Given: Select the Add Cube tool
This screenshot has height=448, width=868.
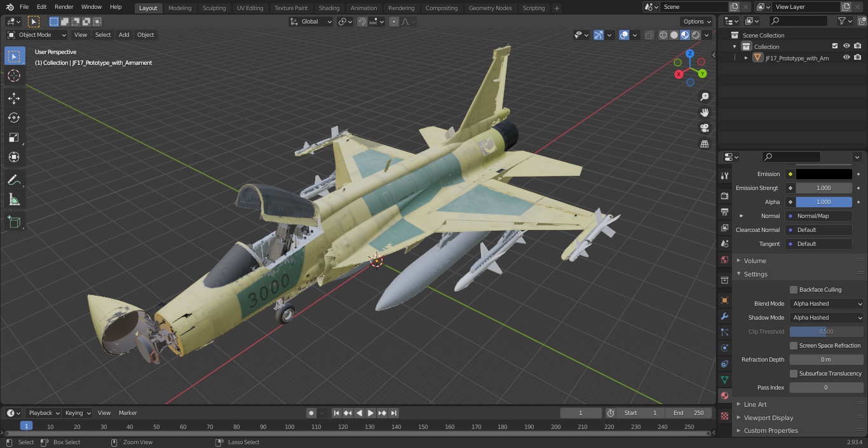Looking at the screenshot, I should pyautogui.click(x=14, y=222).
